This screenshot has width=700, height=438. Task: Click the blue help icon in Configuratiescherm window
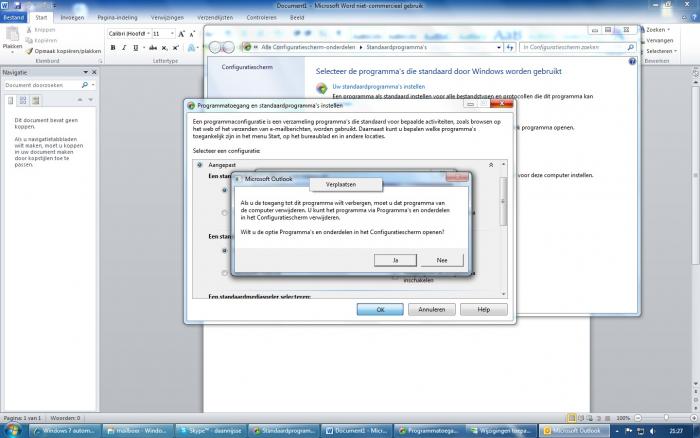tap(632, 62)
